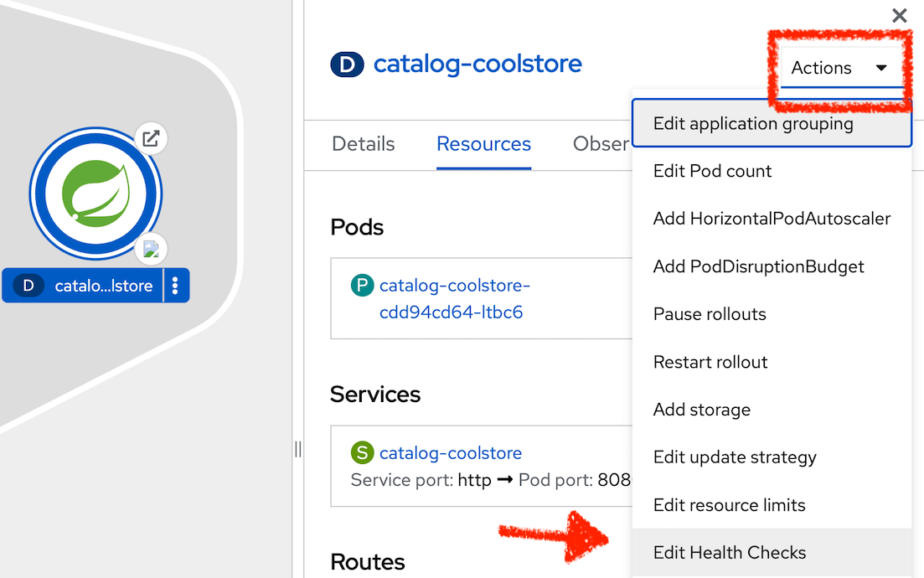Open the kebab menu on the catalo...lstore label
Image resolution: width=924 pixels, height=578 pixels.
pyautogui.click(x=175, y=285)
